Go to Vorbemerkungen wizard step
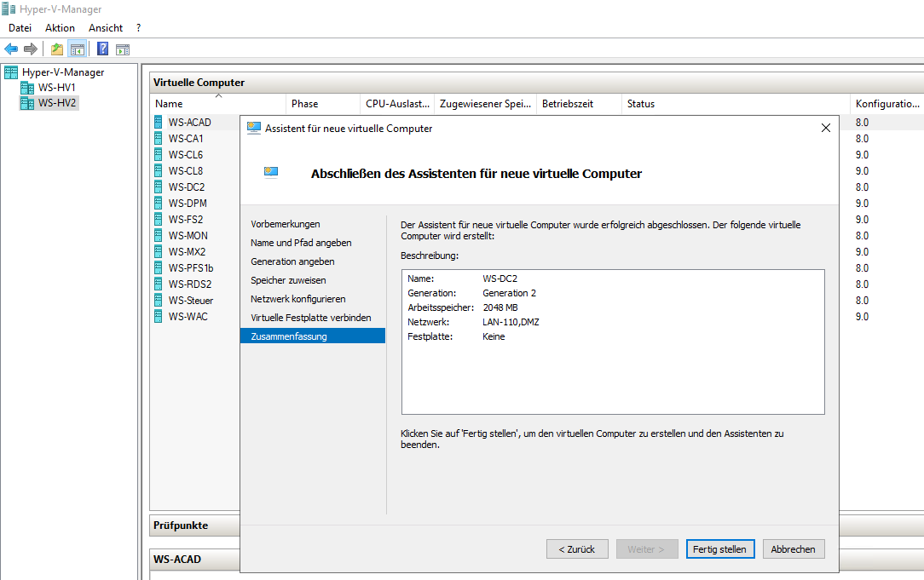 tap(286, 224)
